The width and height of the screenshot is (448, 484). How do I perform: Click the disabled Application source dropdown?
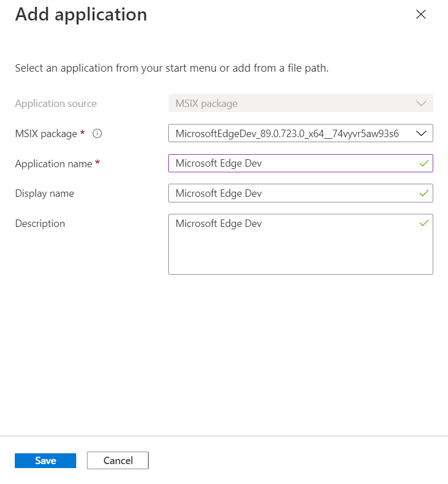pos(301,103)
